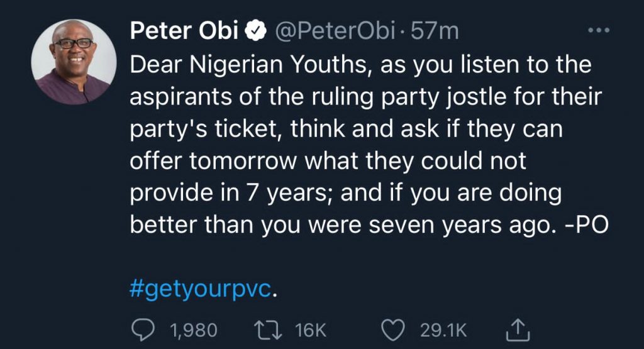
Task: Click the word 'tomorrow' in the tweet
Action: click(x=243, y=160)
